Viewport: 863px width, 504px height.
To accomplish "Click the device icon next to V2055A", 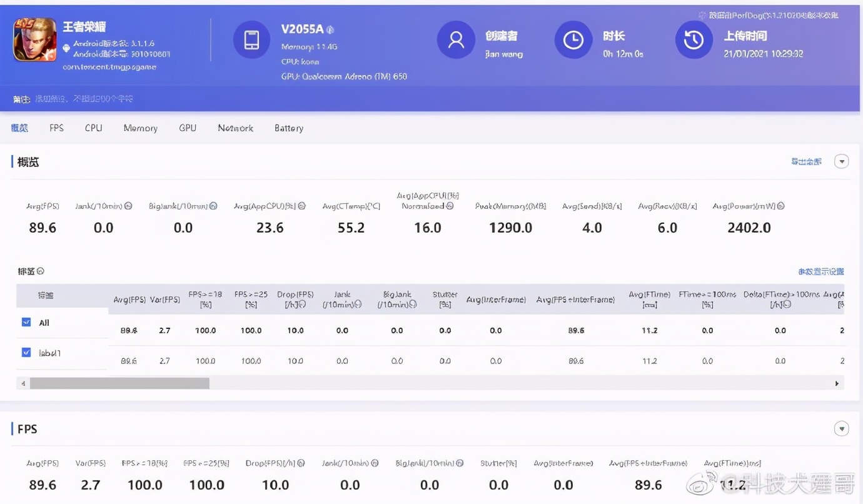I will pos(251,39).
